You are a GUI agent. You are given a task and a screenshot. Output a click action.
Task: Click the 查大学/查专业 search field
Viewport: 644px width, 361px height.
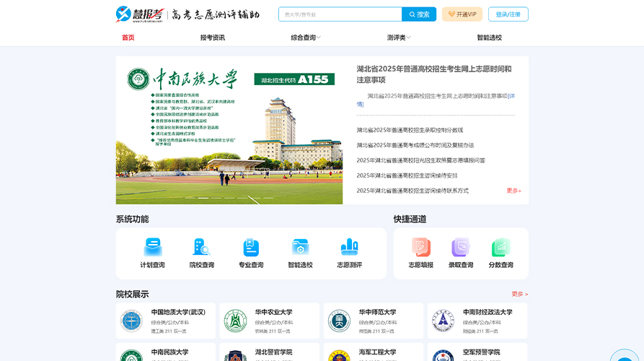pyautogui.click(x=340, y=14)
